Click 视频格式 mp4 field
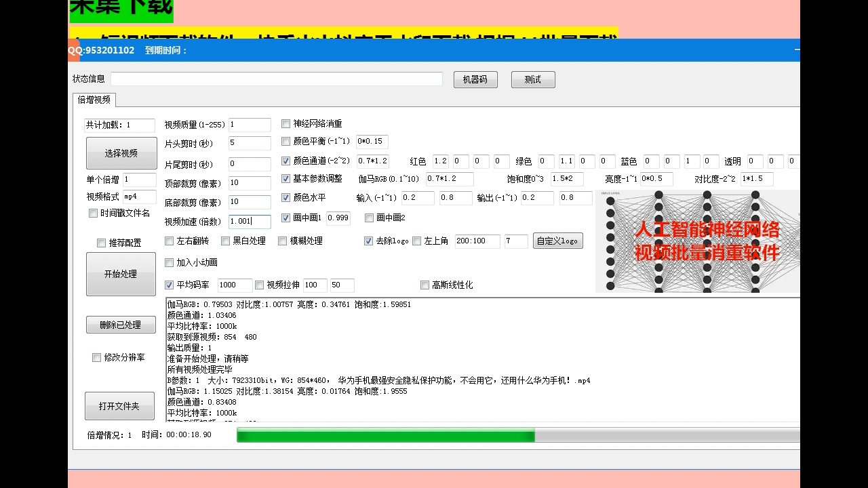Screen dimensions: 868x488 [140, 197]
